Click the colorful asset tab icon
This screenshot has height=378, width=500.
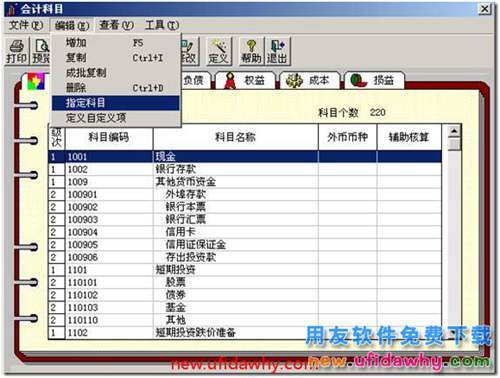[36, 82]
